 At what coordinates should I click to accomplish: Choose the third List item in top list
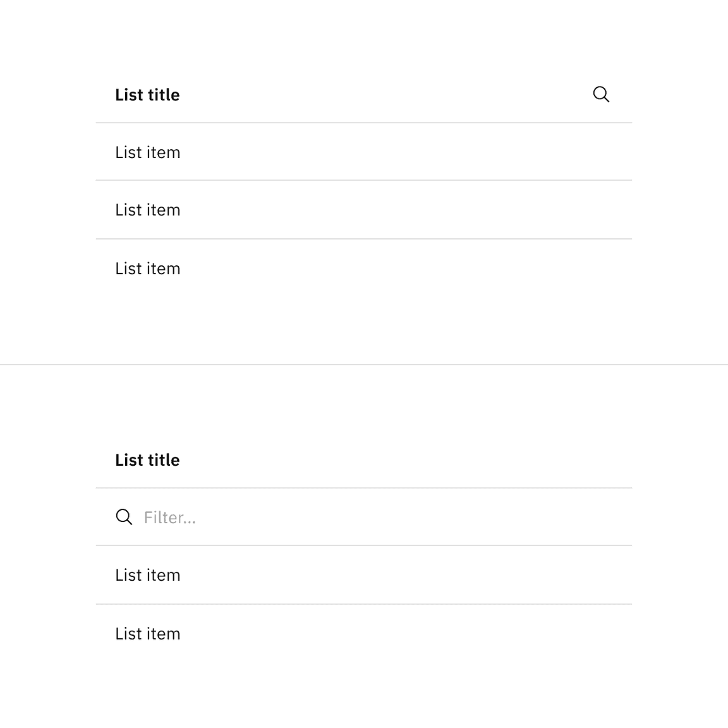click(147, 268)
